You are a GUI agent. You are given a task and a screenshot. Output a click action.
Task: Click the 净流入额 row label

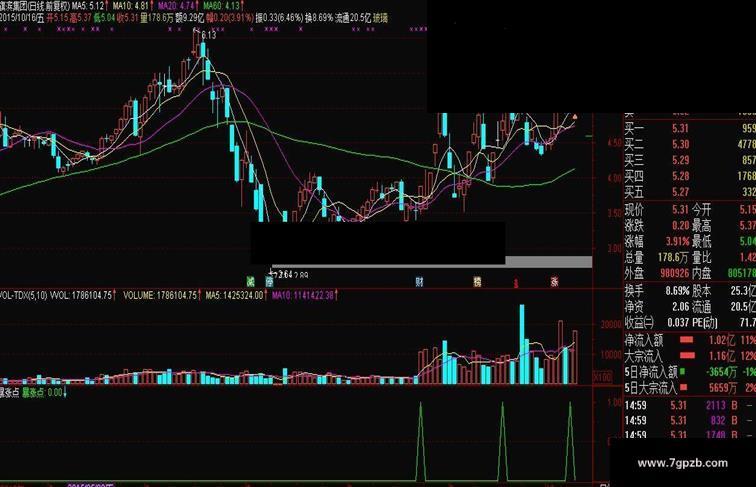[x=644, y=340]
